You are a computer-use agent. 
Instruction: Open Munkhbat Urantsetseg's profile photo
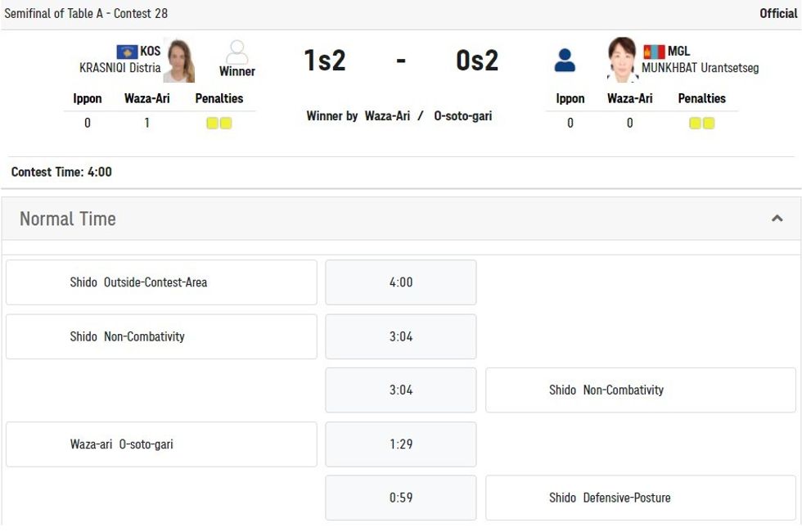pyautogui.click(x=622, y=60)
